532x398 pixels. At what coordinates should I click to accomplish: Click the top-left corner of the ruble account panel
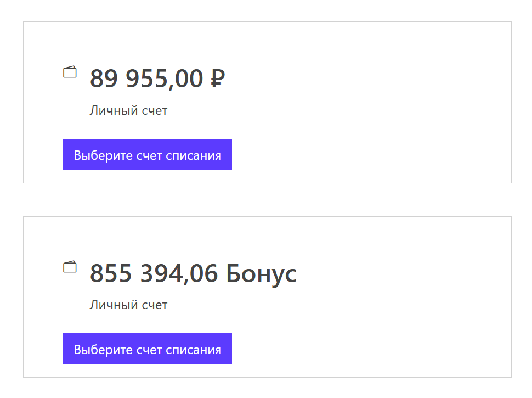pyautogui.click(x=24, y=22)
